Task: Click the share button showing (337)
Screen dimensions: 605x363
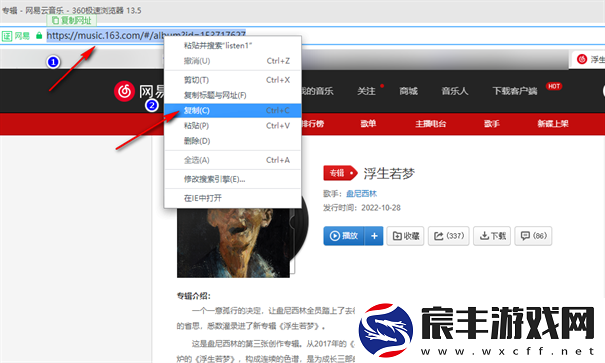Action: click(x=449, y=236)
